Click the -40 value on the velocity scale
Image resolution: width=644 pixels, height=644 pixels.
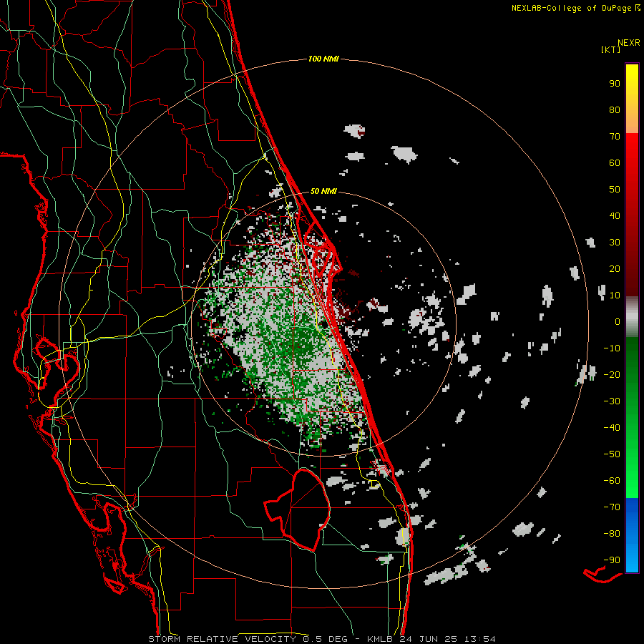pos(612,428)
